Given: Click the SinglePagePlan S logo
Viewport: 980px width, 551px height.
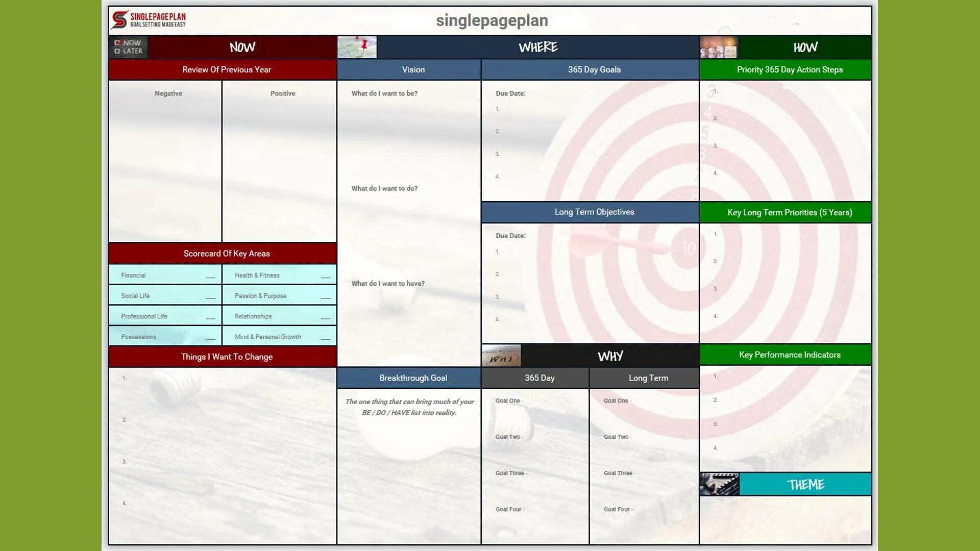Looking at the screenshot, I should (x=119, y=20).
